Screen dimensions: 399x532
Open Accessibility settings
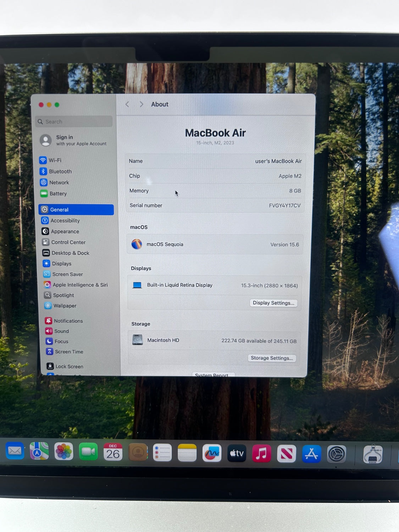click(x=65, y=221)
